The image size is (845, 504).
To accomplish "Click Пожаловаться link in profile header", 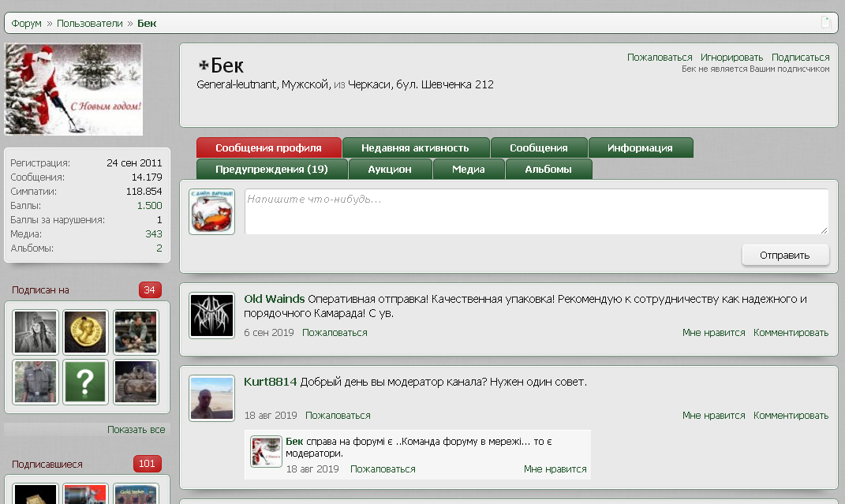I will (660, 57).
